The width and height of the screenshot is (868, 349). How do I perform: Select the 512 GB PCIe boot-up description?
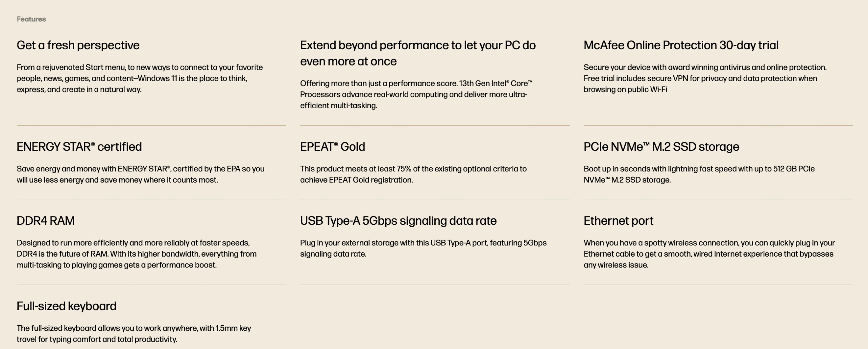(699, 174)
